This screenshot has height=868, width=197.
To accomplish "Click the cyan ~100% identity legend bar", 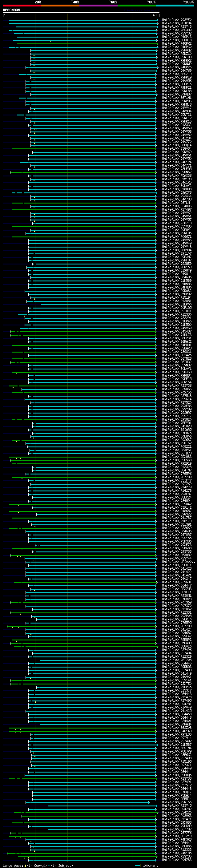I will click(x=175, y=6).
